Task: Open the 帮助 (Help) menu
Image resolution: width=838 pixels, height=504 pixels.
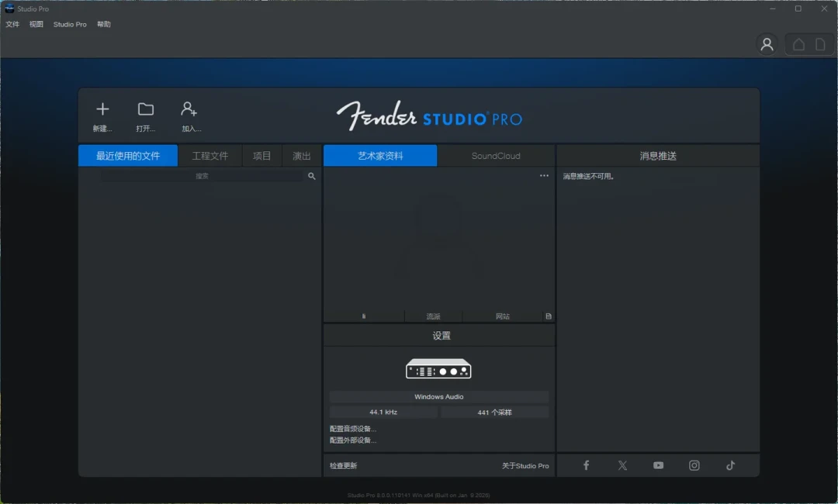Action: click(104, 24)
